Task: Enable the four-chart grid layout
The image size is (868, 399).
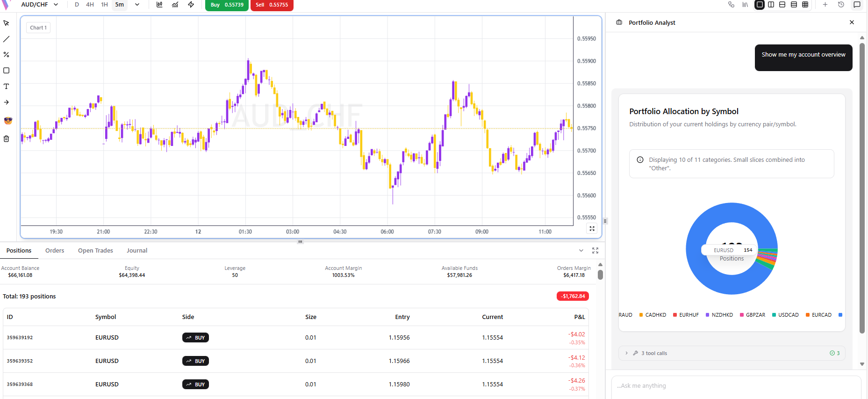Action: coord(805,5)
